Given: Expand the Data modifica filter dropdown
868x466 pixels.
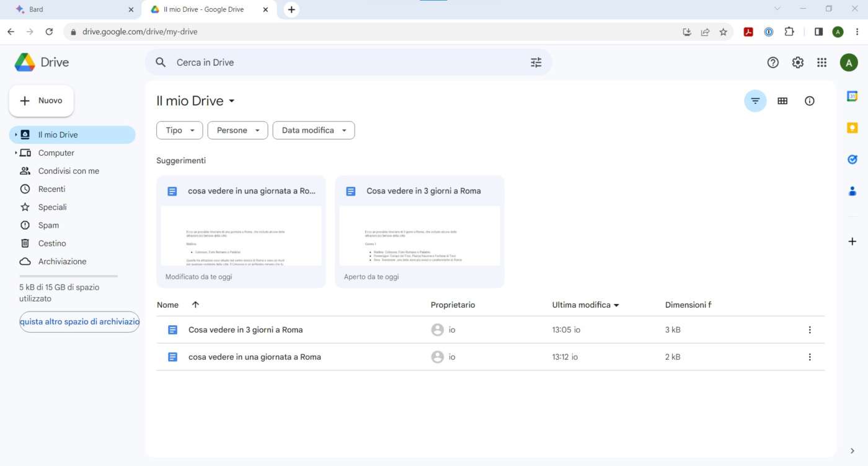Looking at the screenshot, I should point(314,130).
